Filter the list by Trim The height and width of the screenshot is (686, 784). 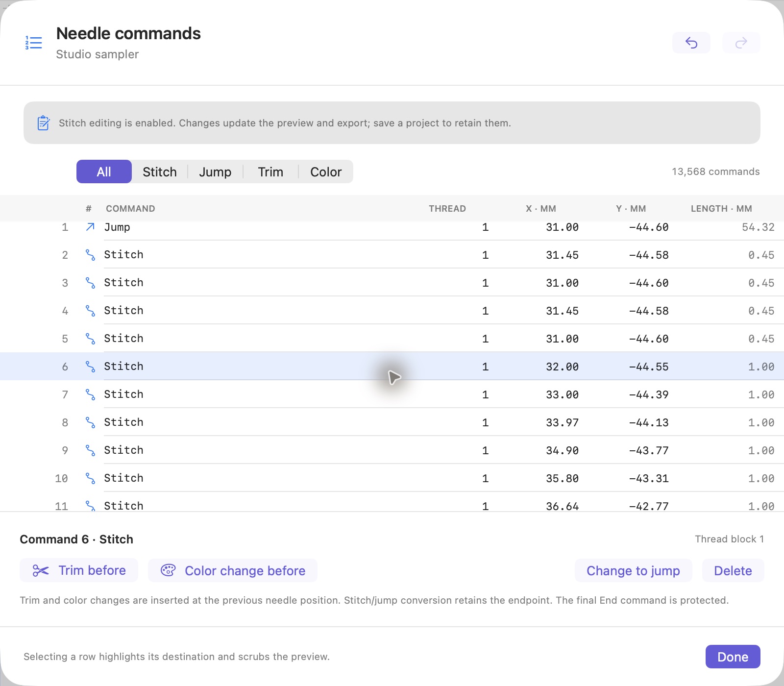click(x=270, y=171)
